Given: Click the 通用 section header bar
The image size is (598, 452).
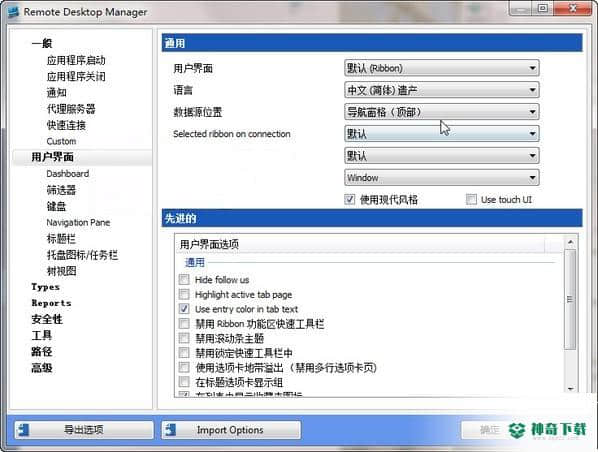Looking at the screenshot, I should [372, 43].
